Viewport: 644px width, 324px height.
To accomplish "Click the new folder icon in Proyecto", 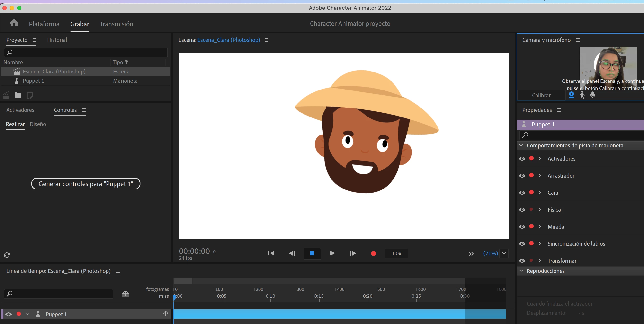I will coord(18,95).
